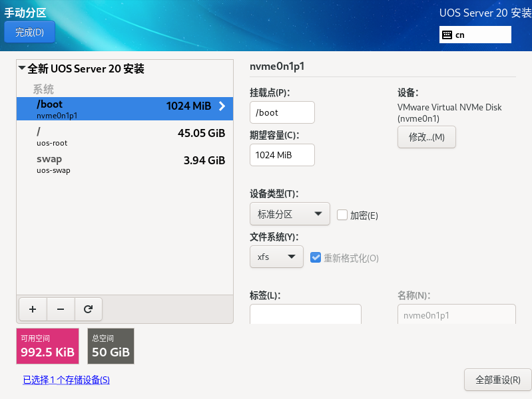Reload storage configuration with refresh icon
Image resolution: width=532 pixels, height=399 pixels.
88,309
